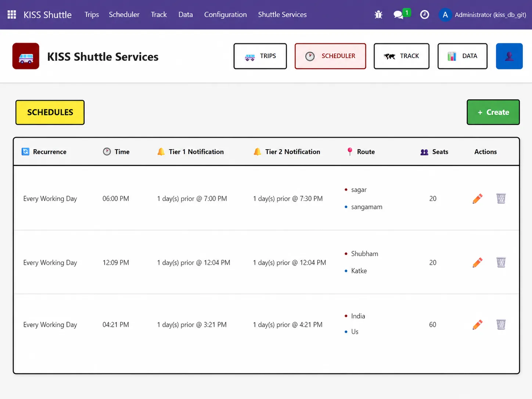Open the Data menu in navbar

[x=186, y=15]
